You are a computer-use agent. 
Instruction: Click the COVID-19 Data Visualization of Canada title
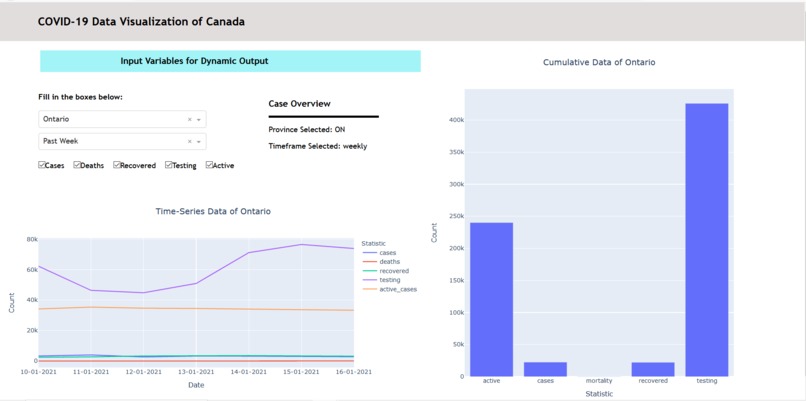[141, 22]
